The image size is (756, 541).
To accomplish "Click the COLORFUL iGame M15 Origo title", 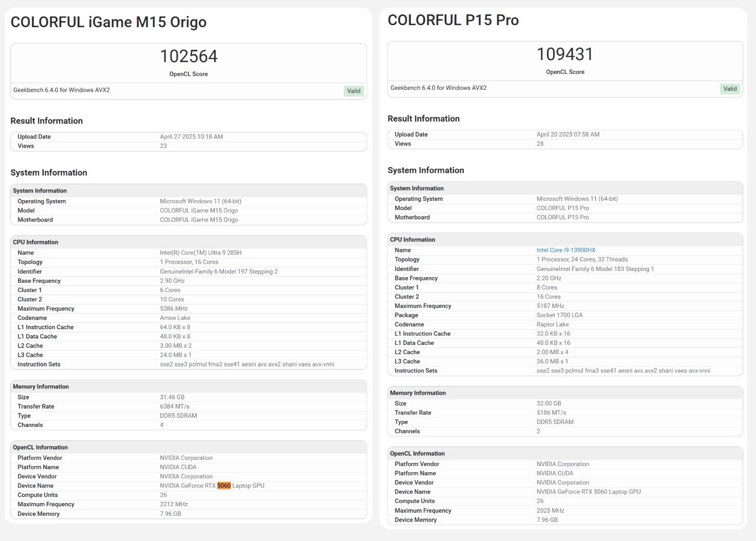I will click(108, 22).
